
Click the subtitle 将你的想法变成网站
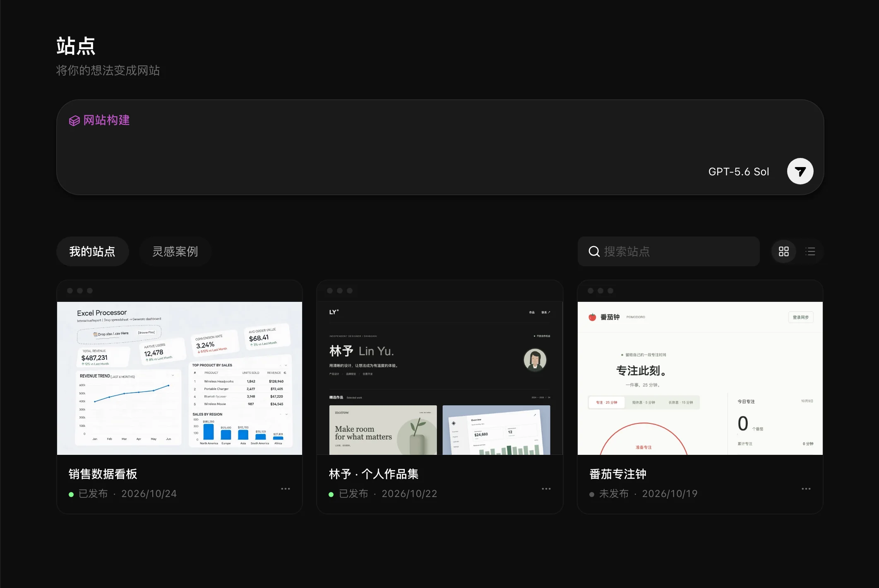(108, 70)
